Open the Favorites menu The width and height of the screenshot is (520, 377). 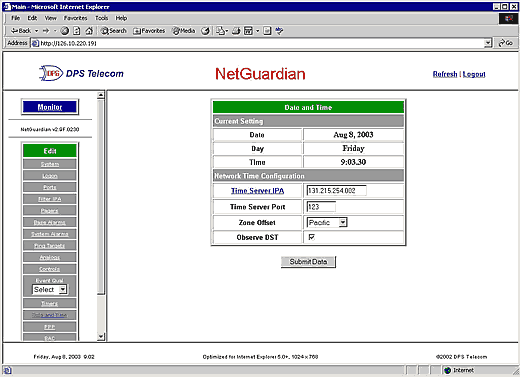click(76, 18)
